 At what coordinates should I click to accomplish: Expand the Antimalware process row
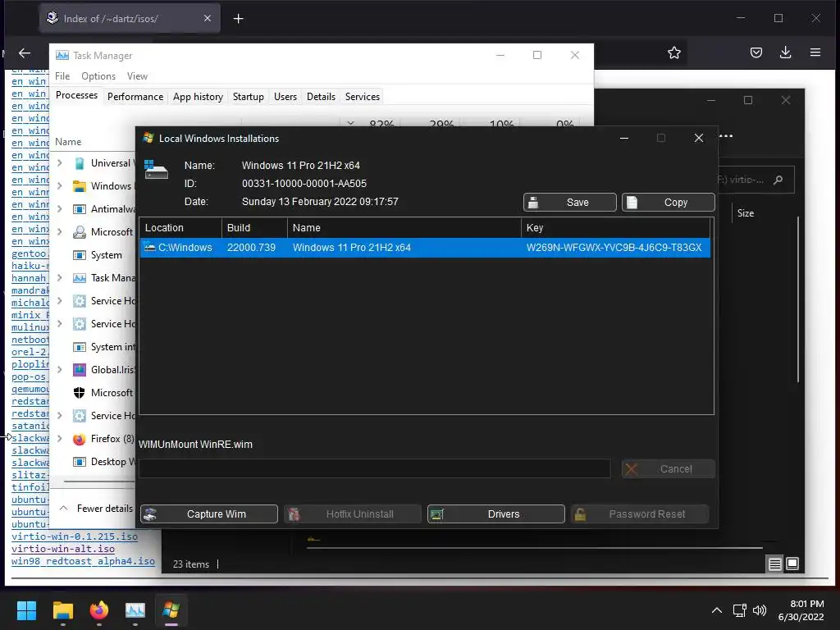[60, 209]
